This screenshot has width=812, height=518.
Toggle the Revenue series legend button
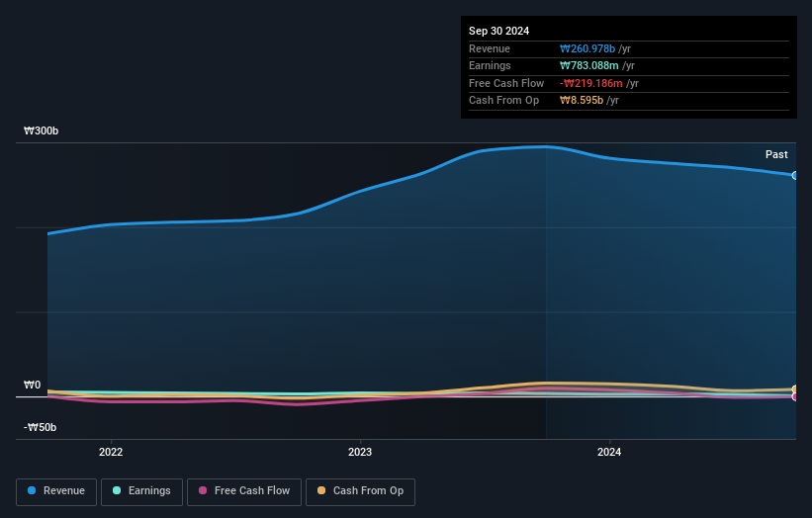tap(56, 491)
